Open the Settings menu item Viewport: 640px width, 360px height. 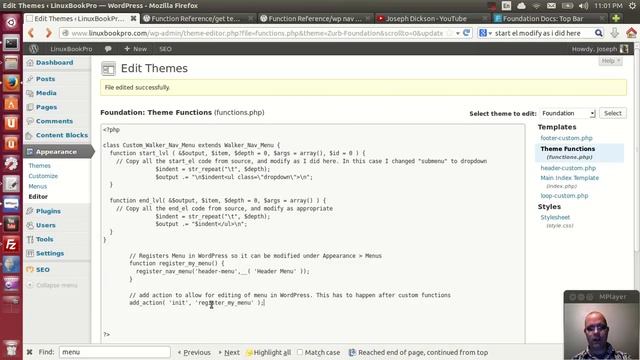point(50,253)
